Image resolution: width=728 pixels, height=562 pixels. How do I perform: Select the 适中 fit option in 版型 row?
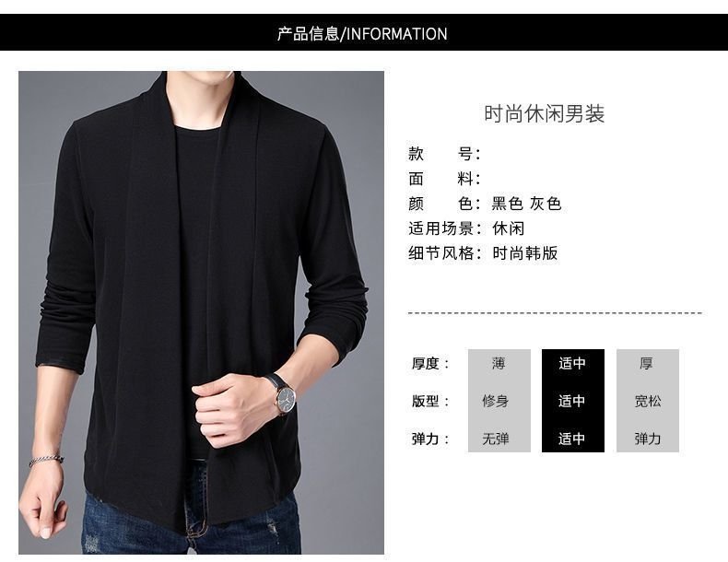click(572, 401)
